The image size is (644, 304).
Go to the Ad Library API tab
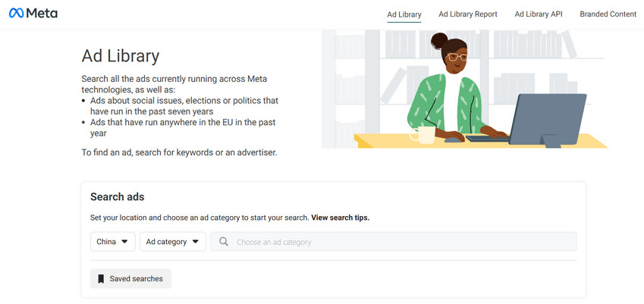539,14
